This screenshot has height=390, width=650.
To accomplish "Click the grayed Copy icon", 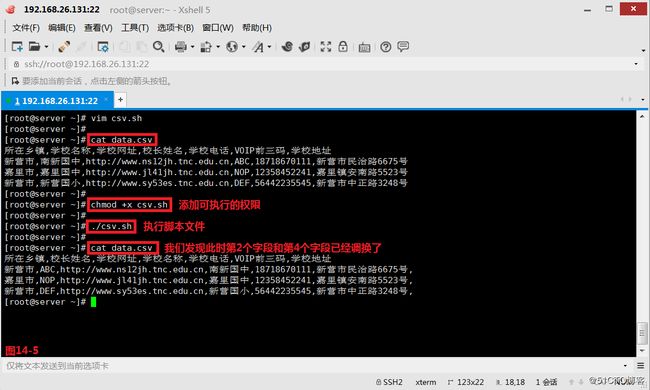I will 124,46.
